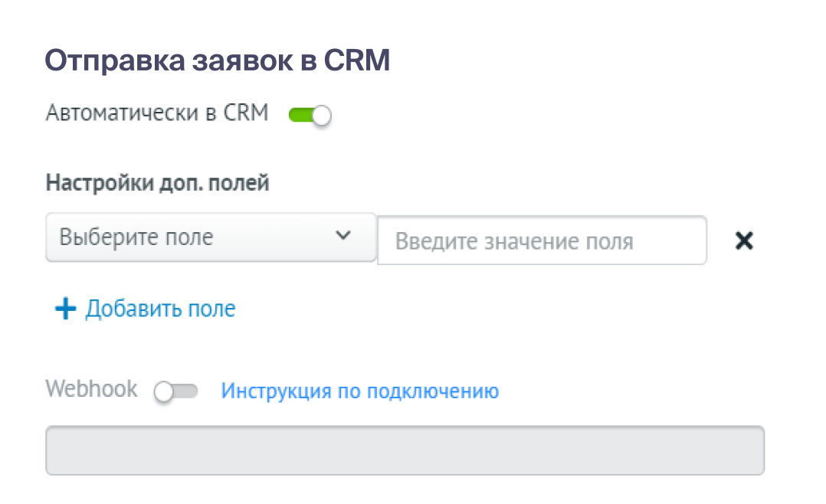Click the white knob of the green CRM switch

point(322,116)
